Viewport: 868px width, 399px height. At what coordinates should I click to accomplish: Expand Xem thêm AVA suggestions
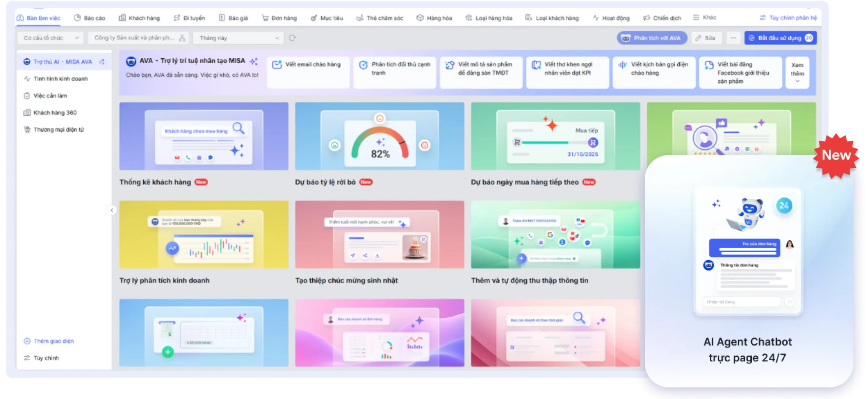tap(797, 72)
